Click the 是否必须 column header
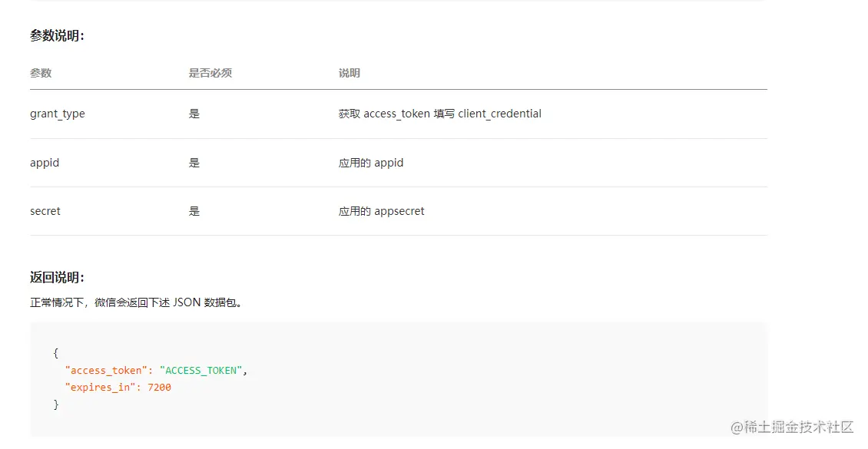Image resolution: width=868 pixels, height=449 pixels. click(210, 73)
